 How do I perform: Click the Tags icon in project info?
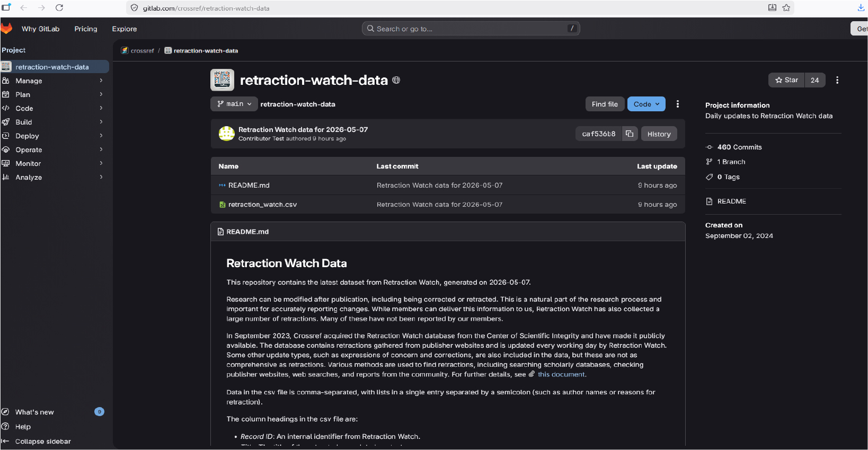[x=709, y=177]
